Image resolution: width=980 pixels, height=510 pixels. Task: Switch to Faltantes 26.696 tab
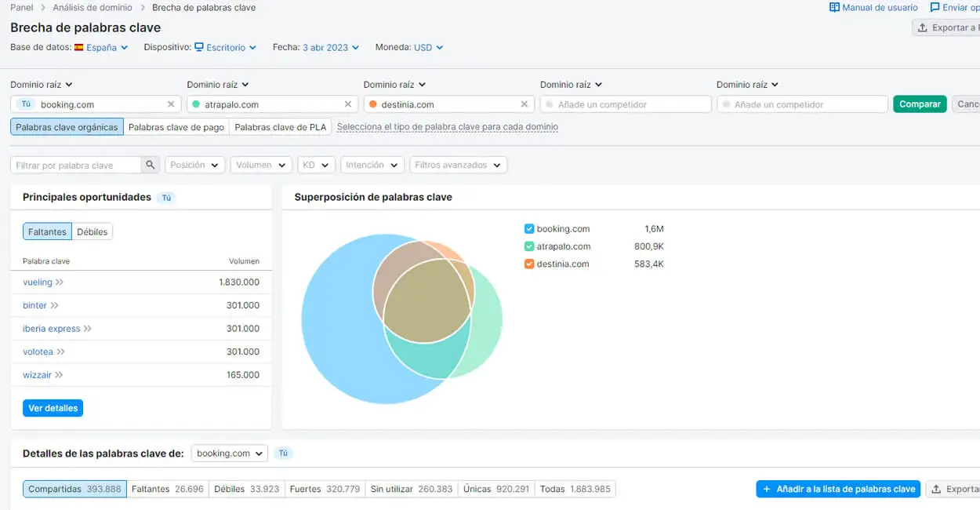(168, 489)
